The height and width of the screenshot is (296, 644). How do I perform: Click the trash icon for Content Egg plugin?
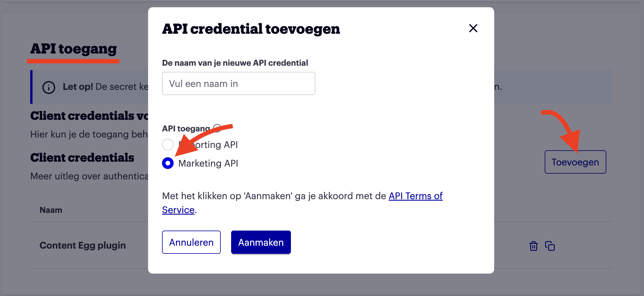(533, 246)
